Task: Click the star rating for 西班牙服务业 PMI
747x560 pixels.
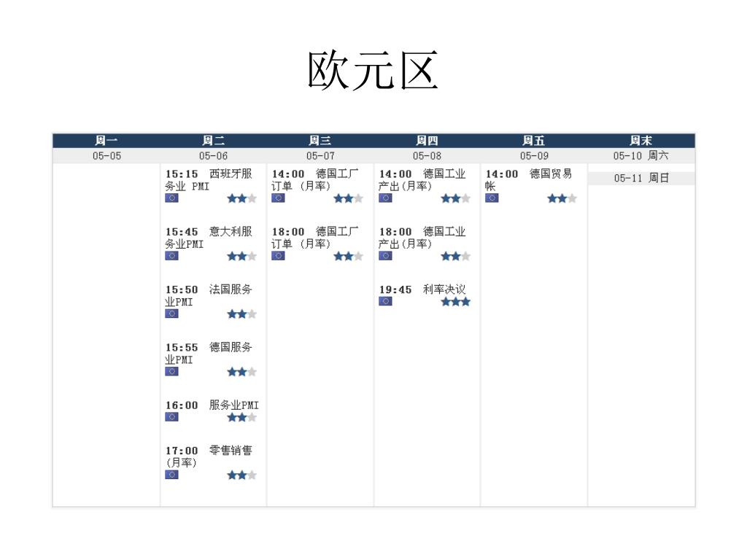Action: (241, 198)
